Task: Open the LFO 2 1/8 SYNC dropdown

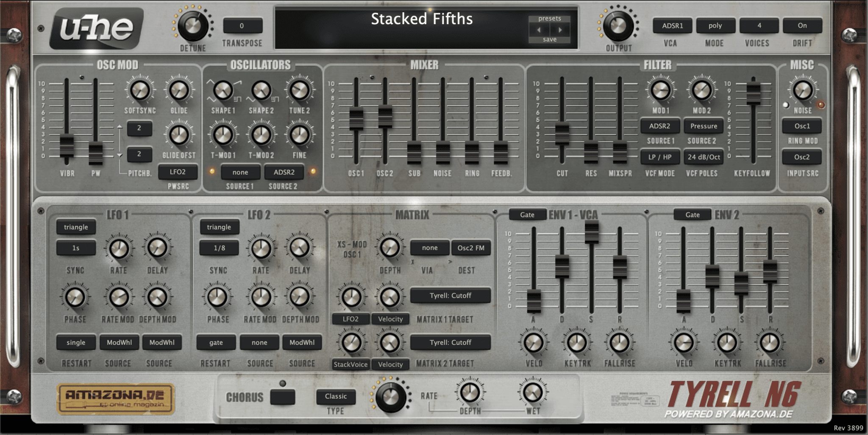Action: pos(219,248)
